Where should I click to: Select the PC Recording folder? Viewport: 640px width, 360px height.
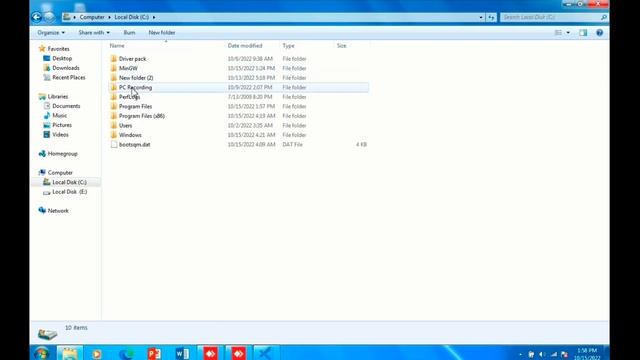click(x=135, y=87)
